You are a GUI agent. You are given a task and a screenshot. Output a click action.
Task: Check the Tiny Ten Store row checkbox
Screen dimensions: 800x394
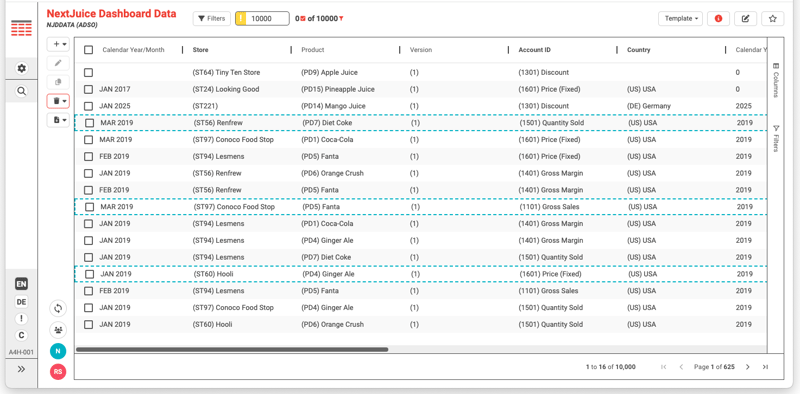click(89, 72)
